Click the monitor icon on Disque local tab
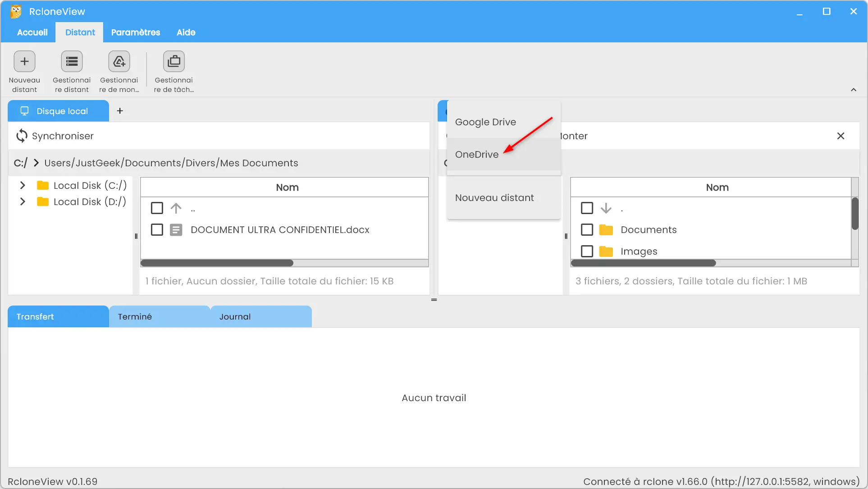The width and height of the screenshot is (868, 489). point(24,111)
